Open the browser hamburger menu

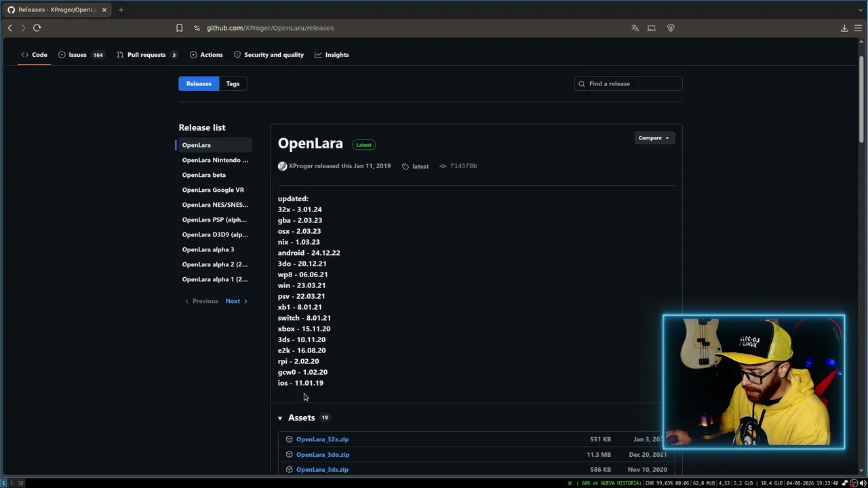pyautogui.click(x=858, y=28)
